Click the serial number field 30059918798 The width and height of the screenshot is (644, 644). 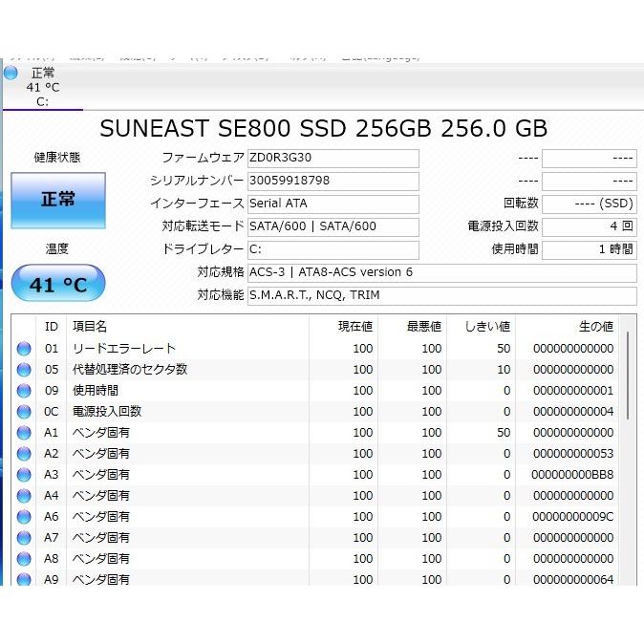pos(333,182)
